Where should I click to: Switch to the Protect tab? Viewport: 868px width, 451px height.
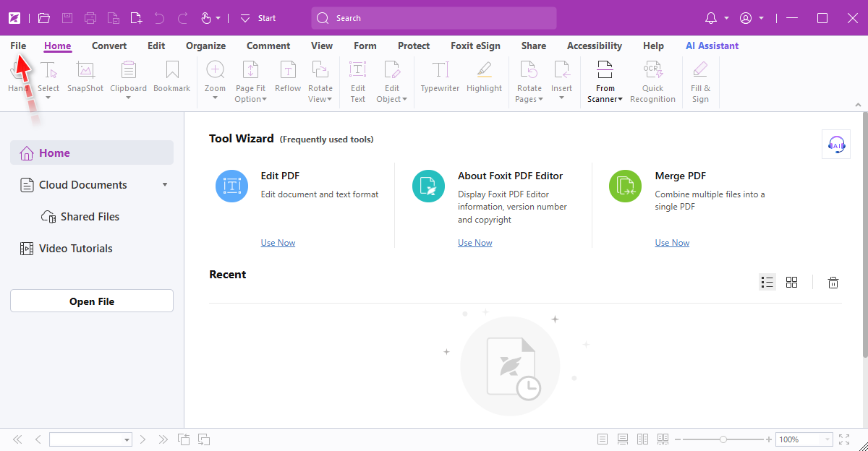point(414,46)
